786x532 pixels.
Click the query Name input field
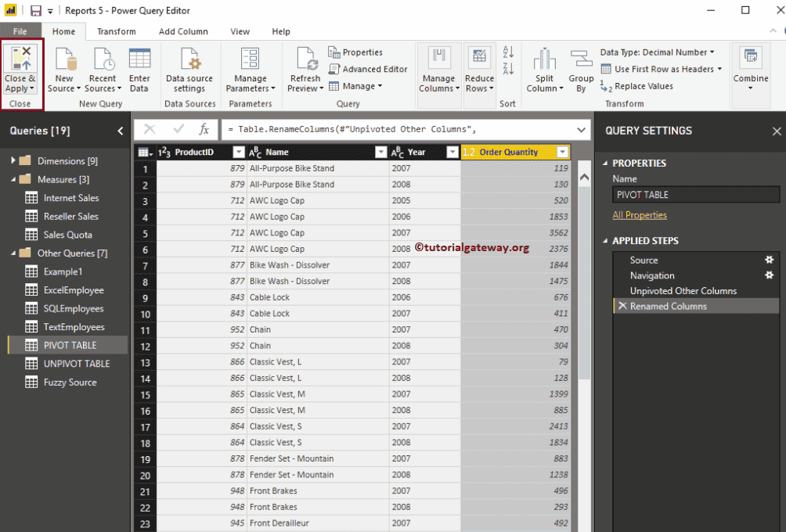(x=695, y=195)
